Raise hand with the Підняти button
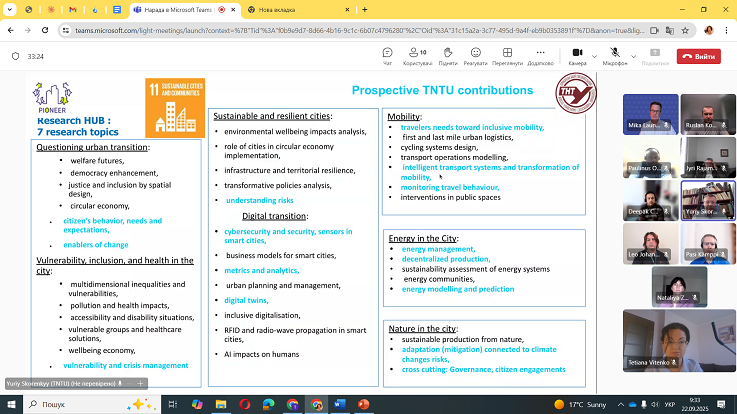 (x=447, y=55)
